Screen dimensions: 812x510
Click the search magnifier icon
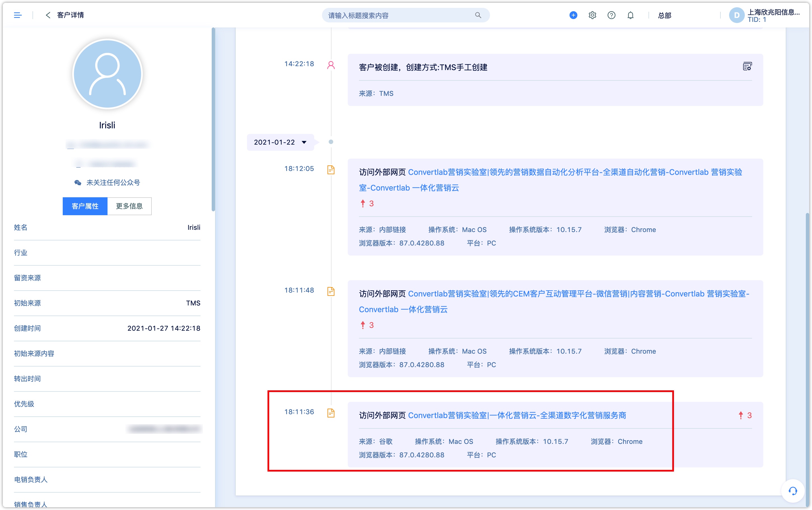tap(478, 15)
